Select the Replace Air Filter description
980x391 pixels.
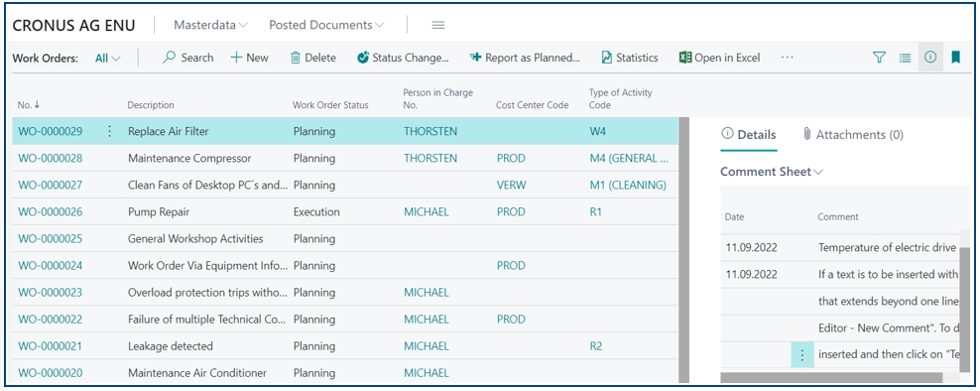tap(168, 131)
